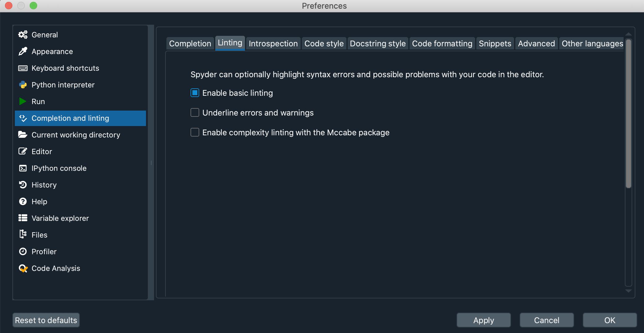Click the right scrollbar's down arrow
The image size is (644, 333).
[x=629, y=291]
